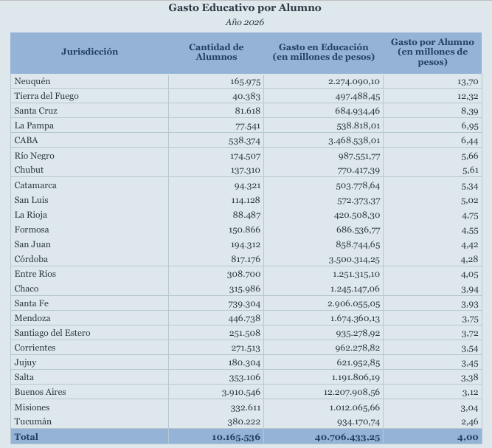Click the spending value '1.012.065,66'
Image resolution: width=492 pixels, height=448 pixels.
pyautogui.click(x=355, y=408)
